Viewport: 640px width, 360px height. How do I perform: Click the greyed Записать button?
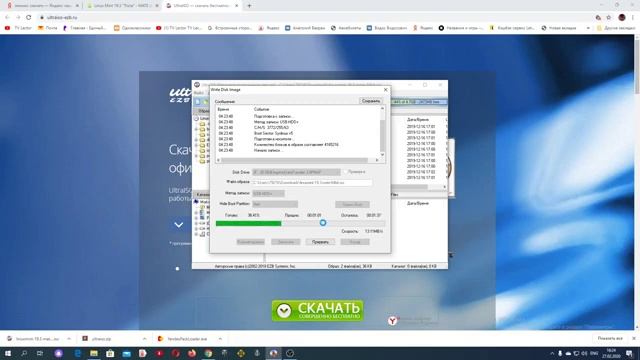coord(286,242)
